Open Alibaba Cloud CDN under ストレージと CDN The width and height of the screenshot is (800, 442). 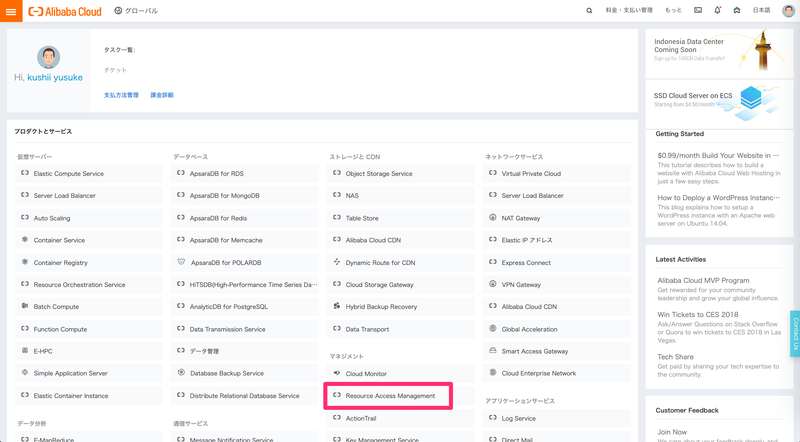coord(401,240)
